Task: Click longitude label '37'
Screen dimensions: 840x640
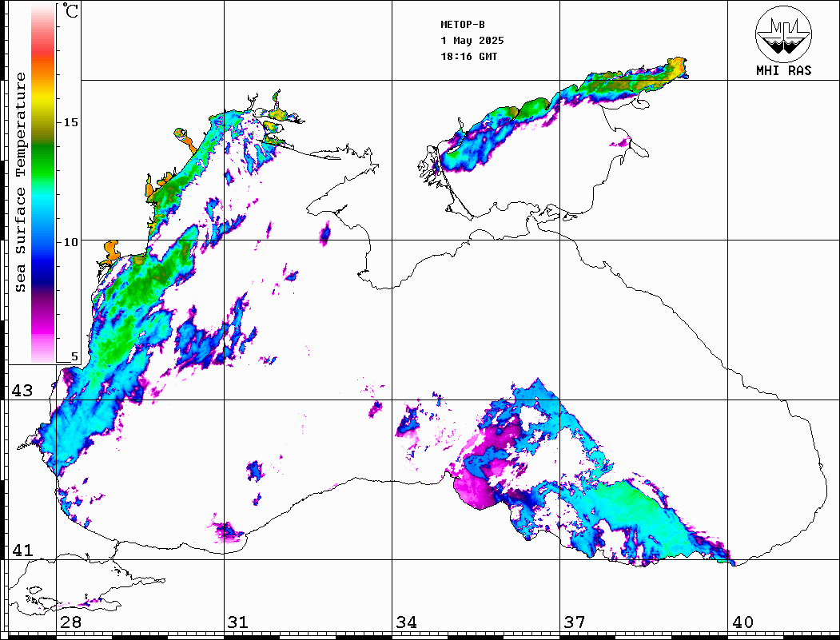Action: pos(575,622)
